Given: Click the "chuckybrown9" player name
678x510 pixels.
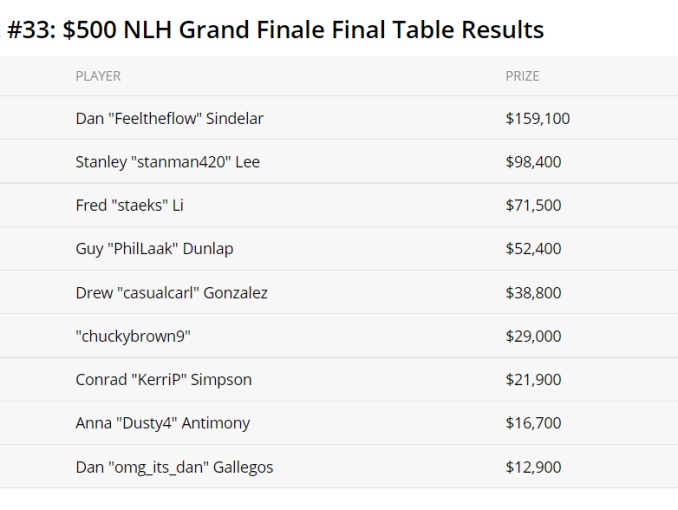Looking at the screenshot, I should (x=133, y=336).
